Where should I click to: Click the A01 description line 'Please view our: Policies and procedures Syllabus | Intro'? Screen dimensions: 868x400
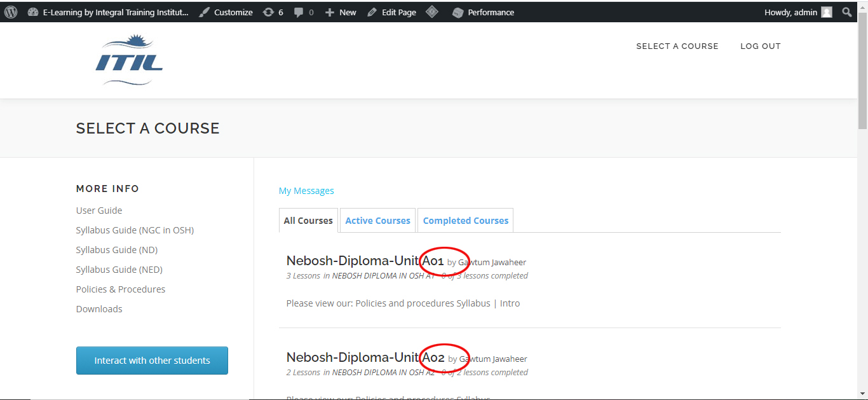(x=403, y=303)
